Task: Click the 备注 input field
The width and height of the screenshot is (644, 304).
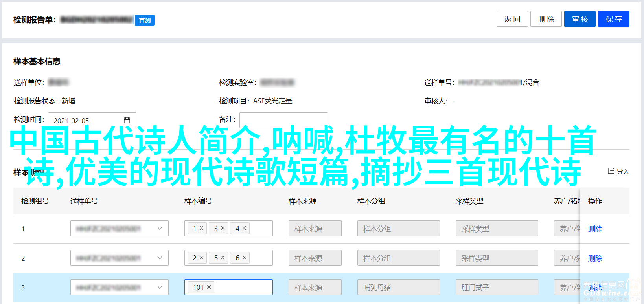Action: (x=283, y=120)
